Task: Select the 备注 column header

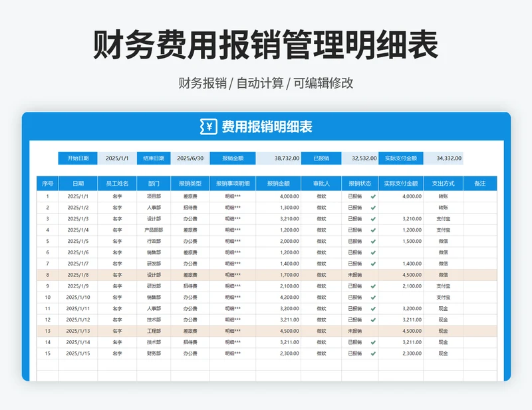Action: pyautogui.click(x=480, y=184)
